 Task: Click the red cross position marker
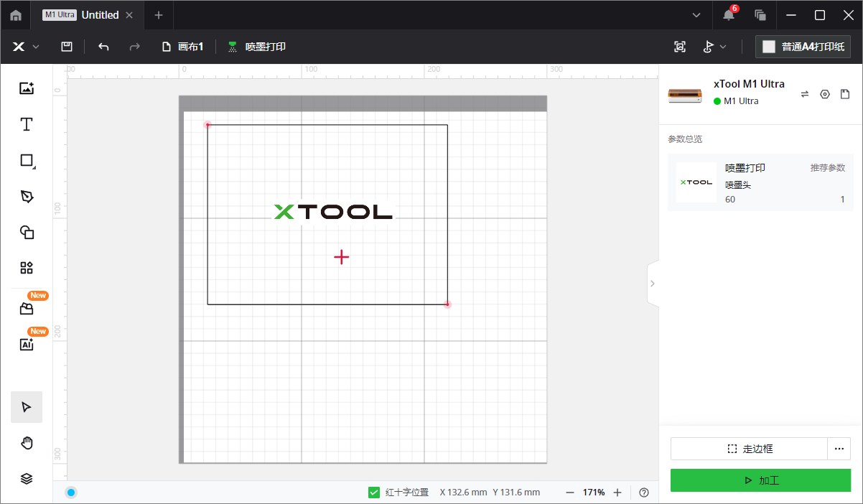[342, 257]
